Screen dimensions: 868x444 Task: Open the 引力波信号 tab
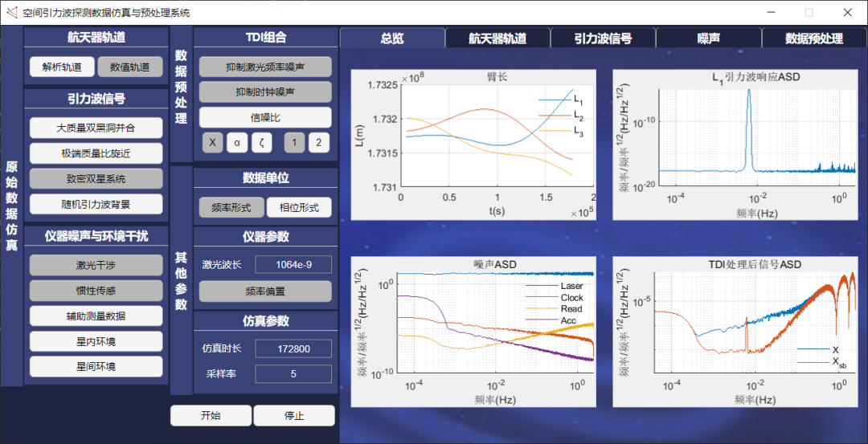click(603, 38)
